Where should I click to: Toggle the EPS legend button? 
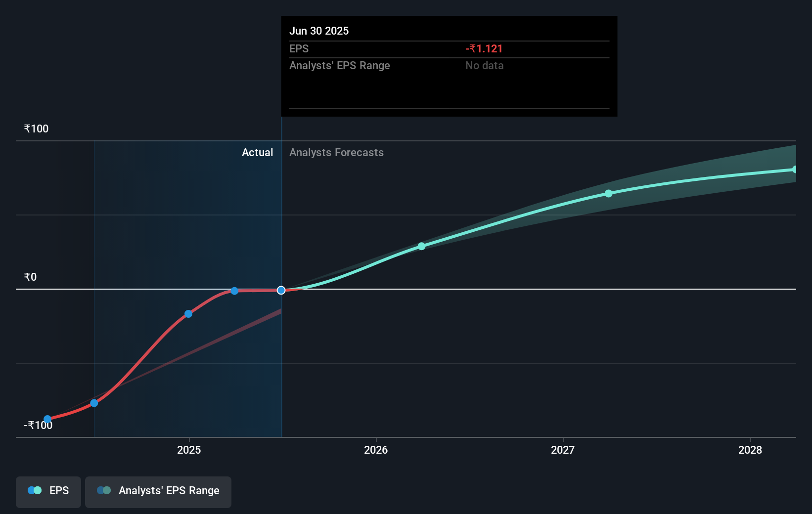pyautogui.click(x=48, y=492)
